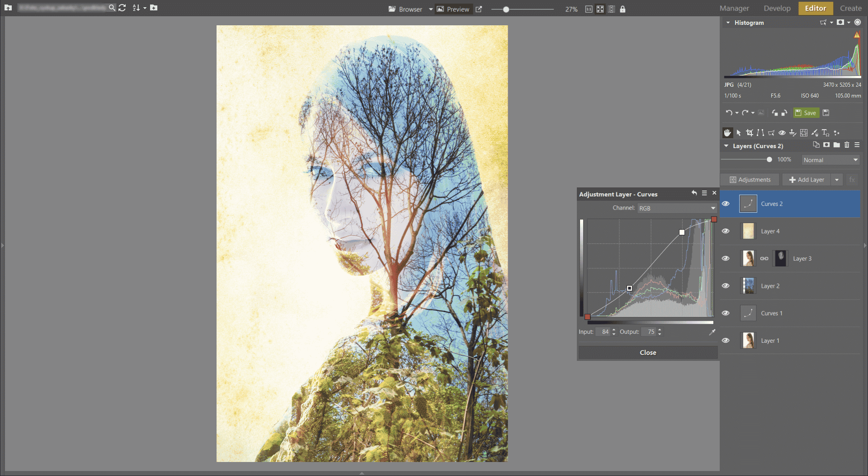Choose the Clone Stamp tool
Screen dimensions: 868x476
click(x=793, y=133)
